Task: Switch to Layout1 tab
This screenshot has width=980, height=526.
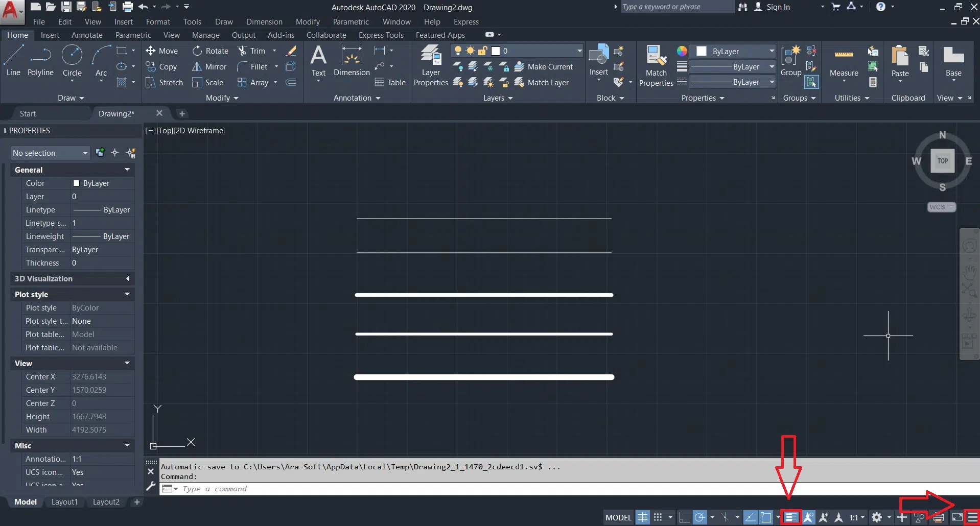Action: click(x=64, y=502)
